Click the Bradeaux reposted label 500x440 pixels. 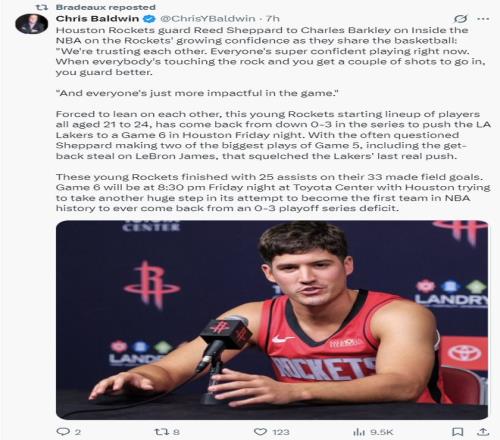tap(106, 7)
